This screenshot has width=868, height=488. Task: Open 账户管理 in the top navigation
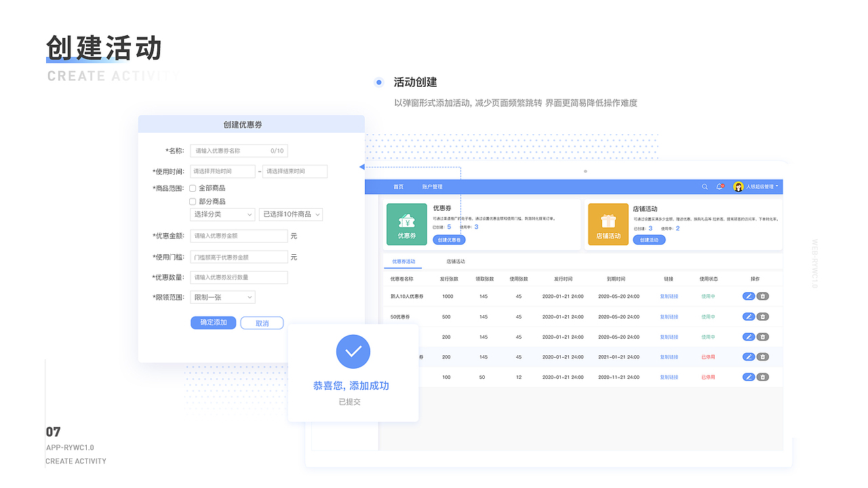[432, 186]
